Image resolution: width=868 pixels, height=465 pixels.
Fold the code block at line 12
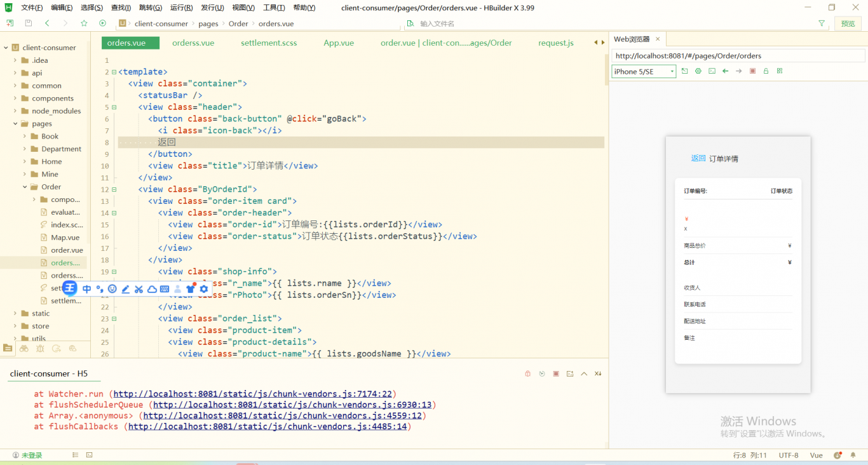(114, 189)
